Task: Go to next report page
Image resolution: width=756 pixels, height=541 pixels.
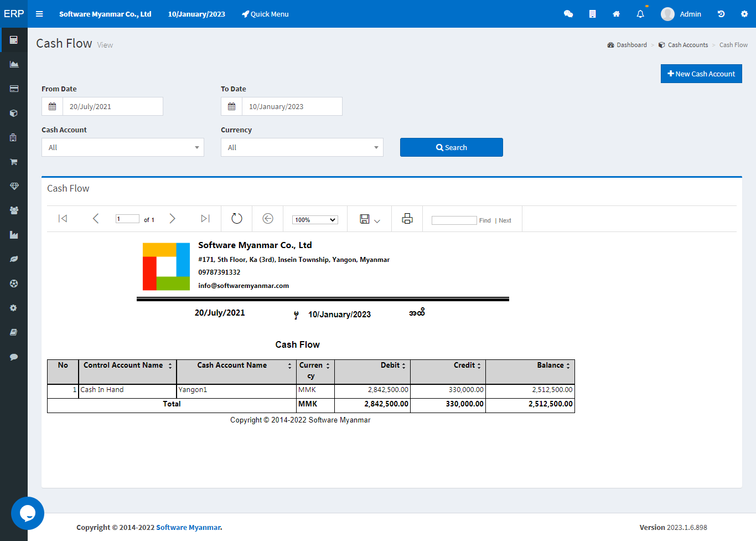Action: click(172, 219)
